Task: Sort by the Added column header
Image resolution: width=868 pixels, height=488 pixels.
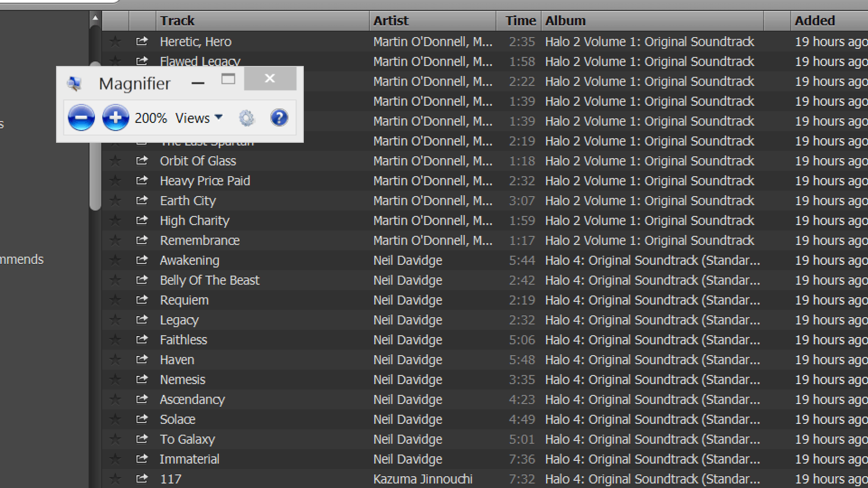Action: point(830,21)
